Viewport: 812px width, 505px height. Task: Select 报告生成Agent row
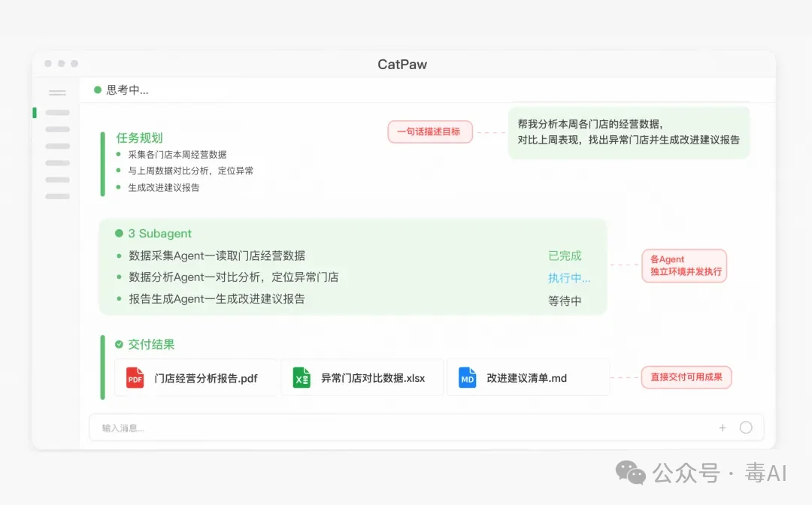[217, 299]
